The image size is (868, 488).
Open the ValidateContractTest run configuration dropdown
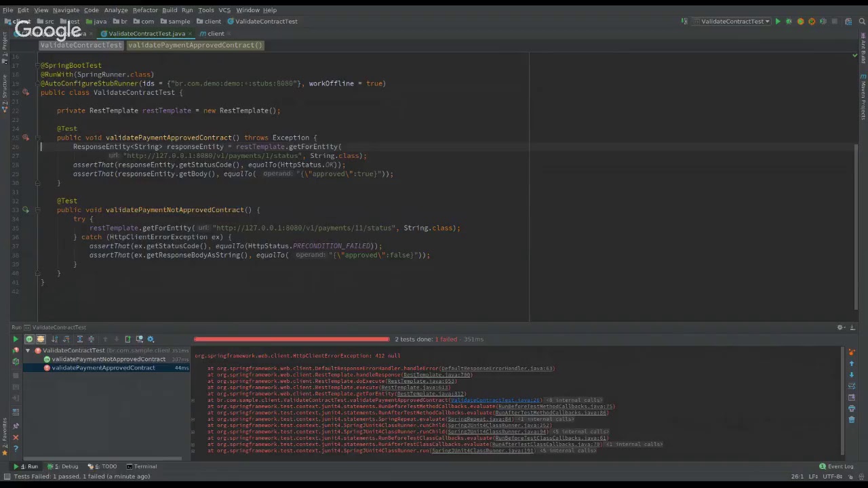pos(732,22)
